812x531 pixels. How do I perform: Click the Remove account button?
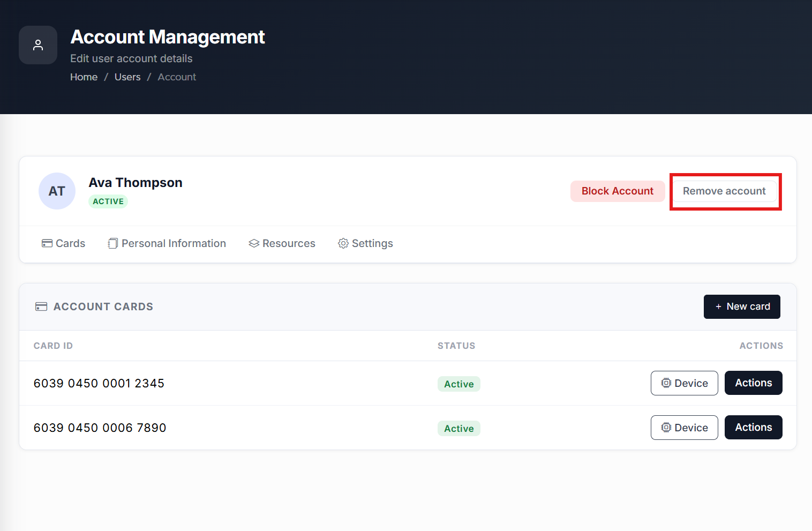[x=724, y=191]
